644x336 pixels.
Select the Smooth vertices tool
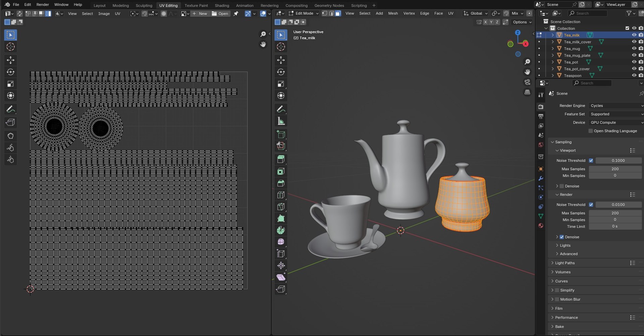(281, 242)
